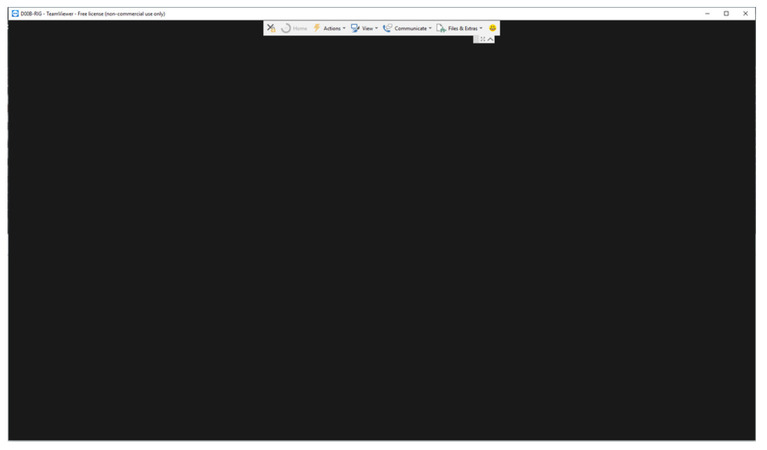Viewport: 767px width, 450px height.
Task: Click the TeamViewer logo in title bar
Action: [15, 14]
